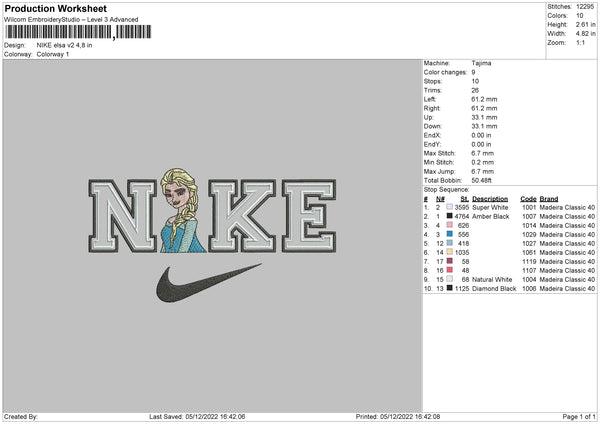
Task: Click the Super White color swatch
Action: 450,207
